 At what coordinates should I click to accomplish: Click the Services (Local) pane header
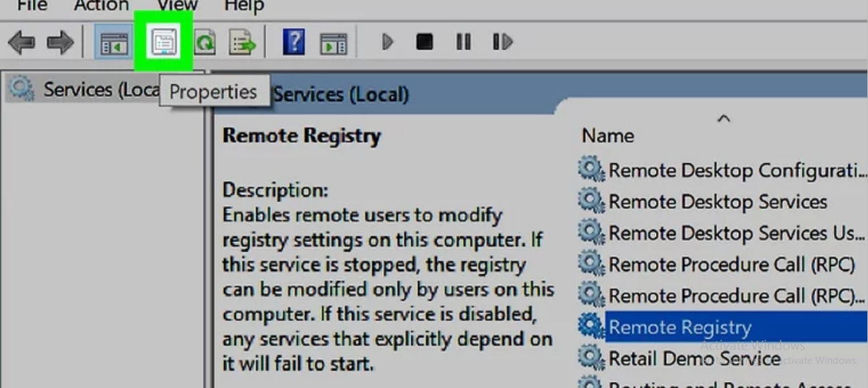click(341, 94)
